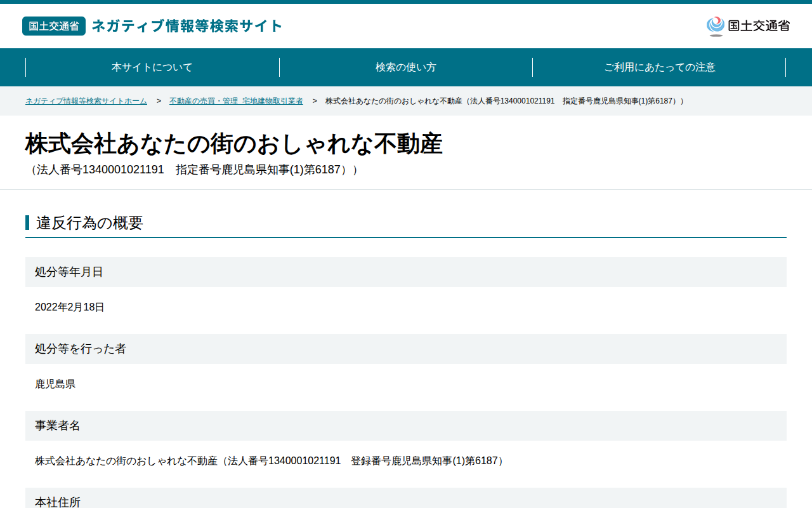Go to ネガティブ情報等検索サイトホーム breadcrumb link
812x508 pixels.
[86, 101]
